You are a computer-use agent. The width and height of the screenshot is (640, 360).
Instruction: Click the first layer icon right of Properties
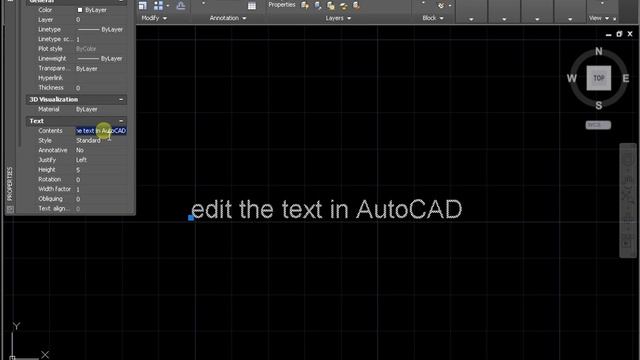pyautogui.click(x=305, y=5)
